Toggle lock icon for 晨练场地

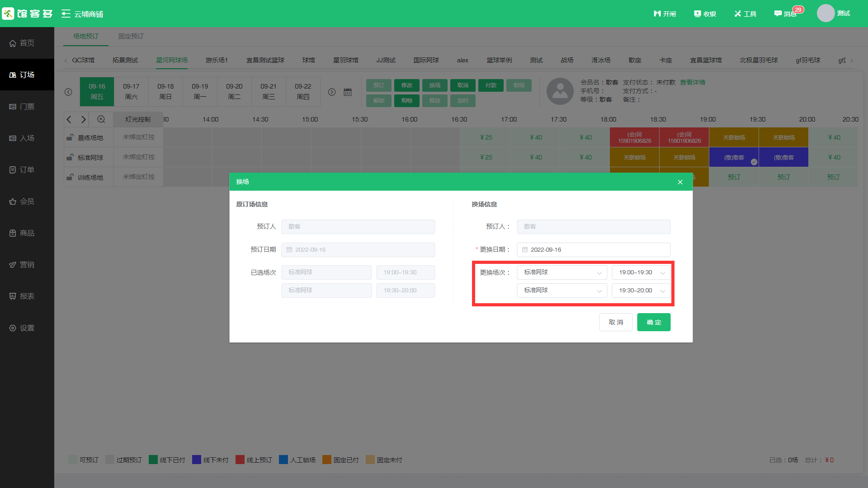click(x=70, y=137)
